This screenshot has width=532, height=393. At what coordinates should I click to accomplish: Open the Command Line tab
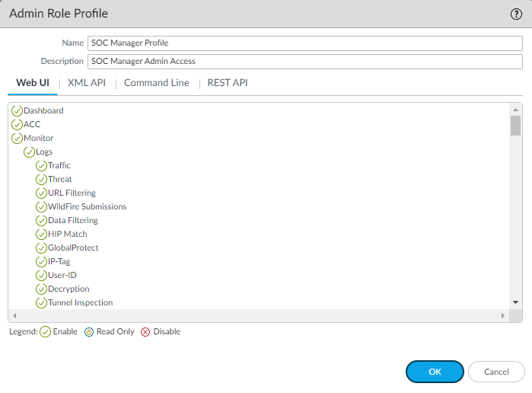pyautogui.click(x=156, y=83)
